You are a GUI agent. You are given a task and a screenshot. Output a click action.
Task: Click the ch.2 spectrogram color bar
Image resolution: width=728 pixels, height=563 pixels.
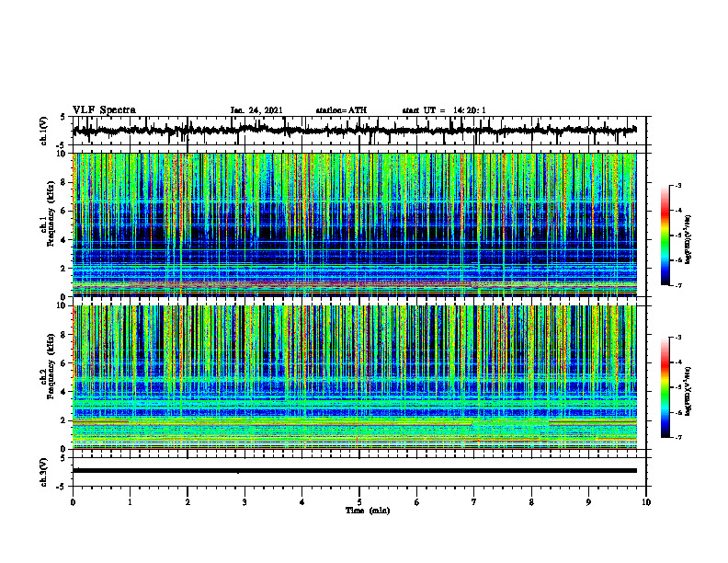pyautogui.click(x=665, y=387)
